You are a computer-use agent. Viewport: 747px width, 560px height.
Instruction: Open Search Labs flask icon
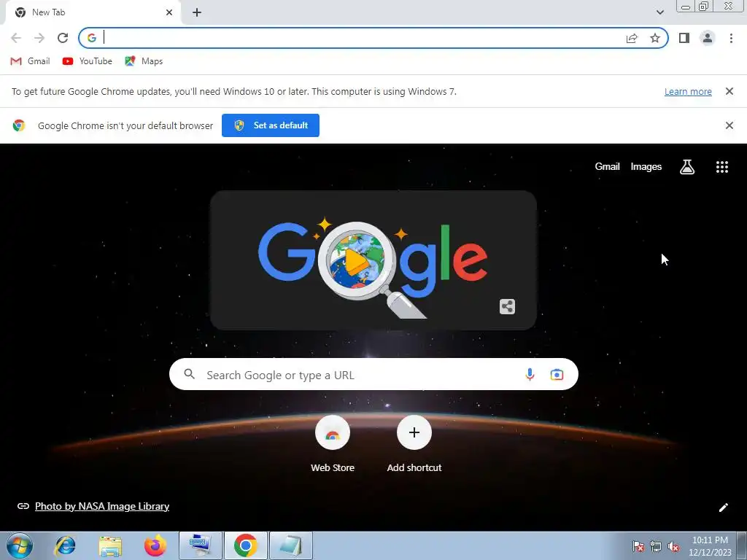coord(686,167)
